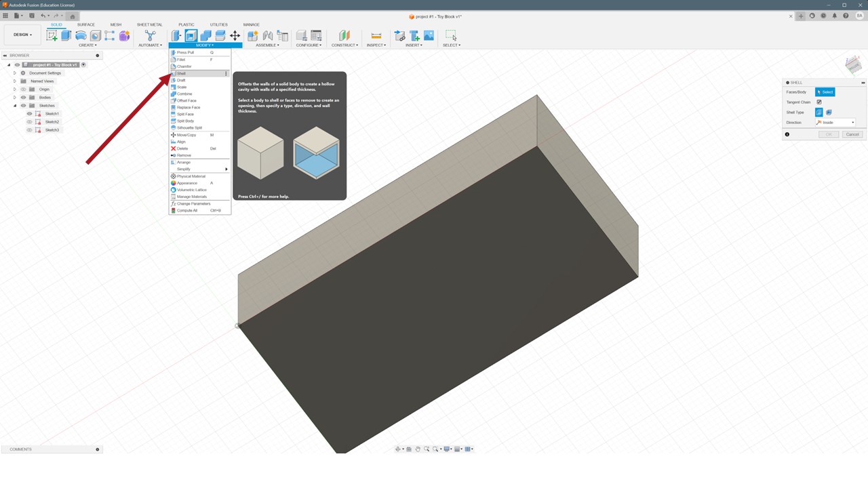Activate the root component radio button
Image resolution: width=868 pixels, height=488 pixels.
83,65
